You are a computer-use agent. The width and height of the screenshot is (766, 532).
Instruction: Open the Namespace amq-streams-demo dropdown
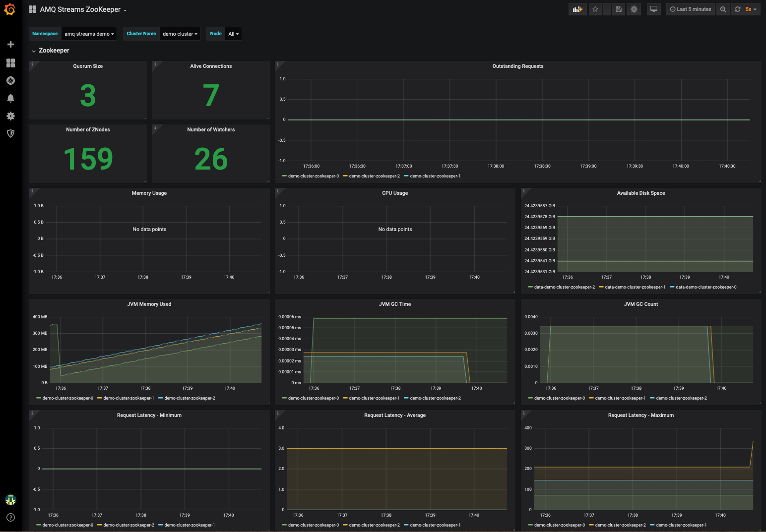click(89, 34)
